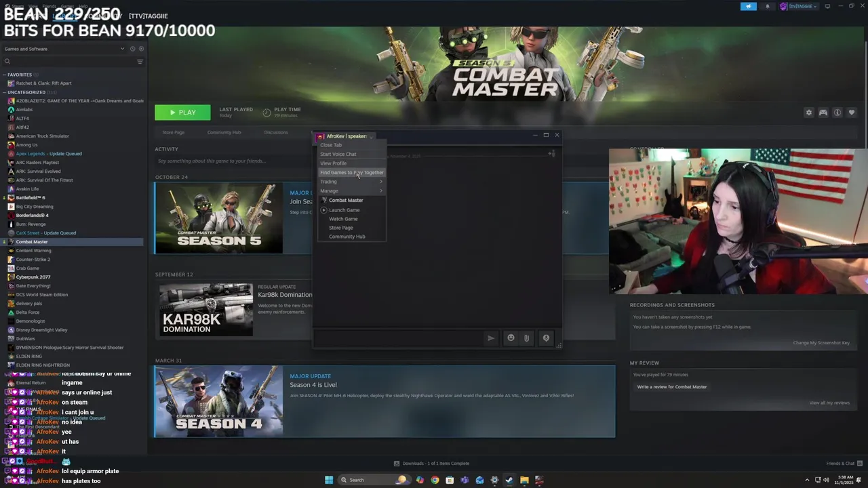Click the chat send arrow button

pos(491,338)
